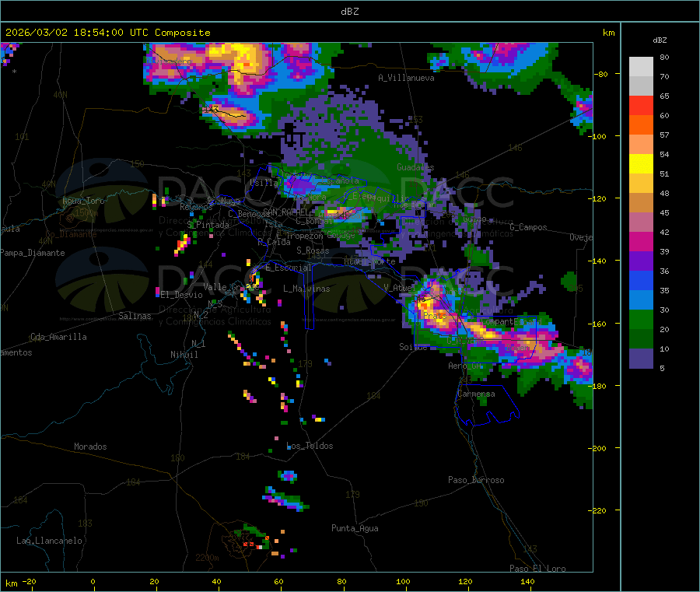Viewport: 700px width, 592px height.
Task: Click the S_Pintada map label
Action: (x=208, y=225)
